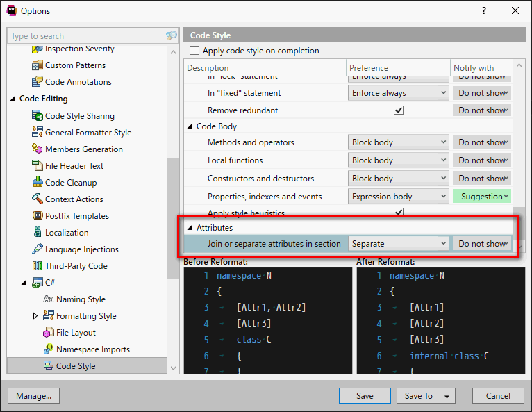Open Properties, indexers and events preference dropdown

399,197
